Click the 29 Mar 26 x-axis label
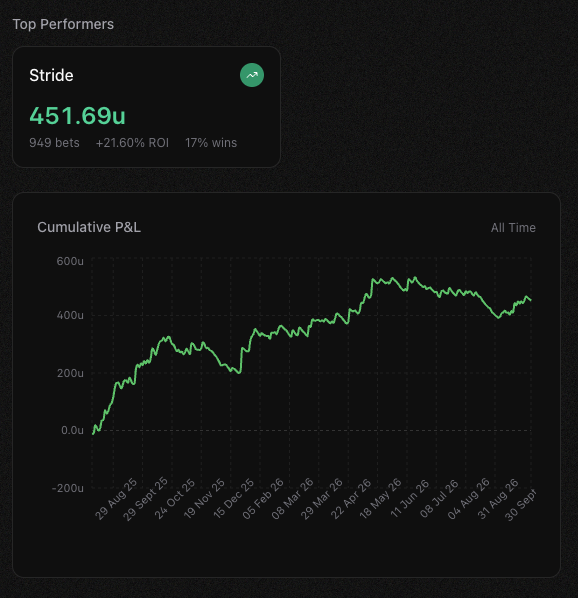This screenshot has height=598, width=578. [321, 499]
